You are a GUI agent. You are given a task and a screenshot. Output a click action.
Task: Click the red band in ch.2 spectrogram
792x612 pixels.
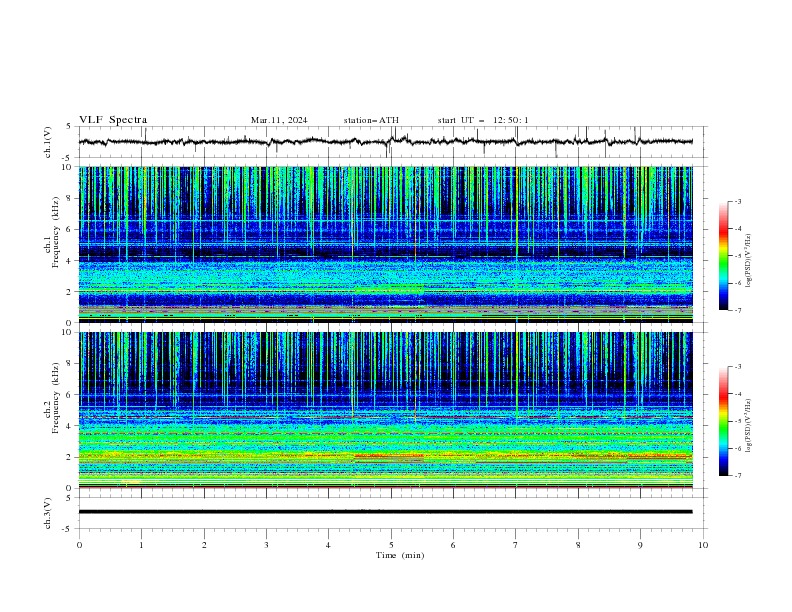(389, 456)
